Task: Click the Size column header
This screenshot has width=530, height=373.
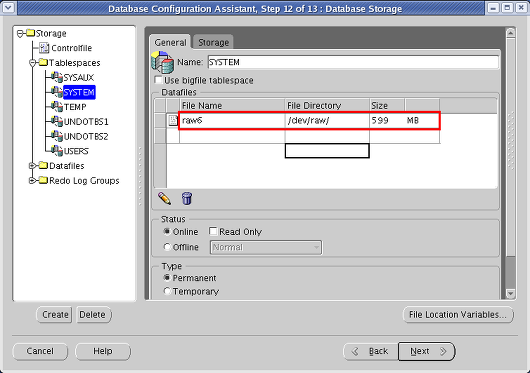Action: click(x=387, y=106)
